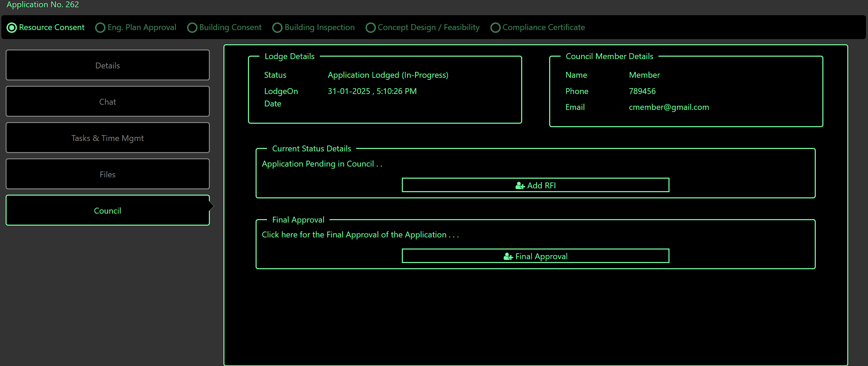Select the Resource Consent radio button
The image size is (868, 366).
(x=12, y=27)
